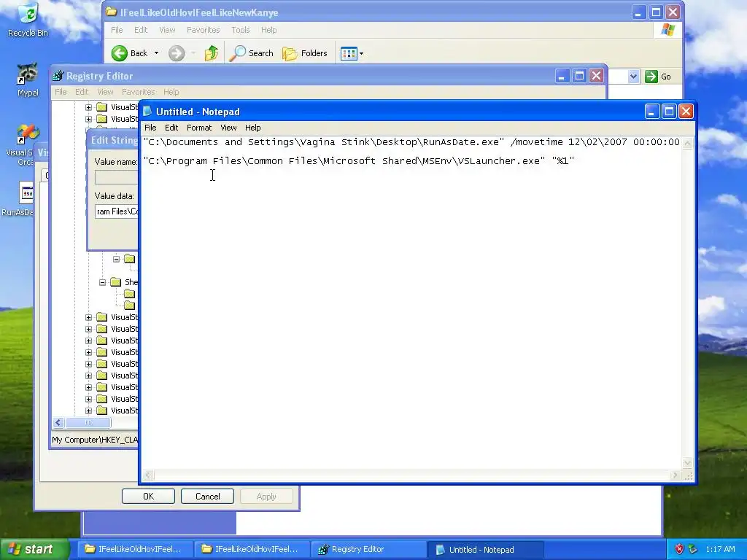Open the Recycle Bin desktop icon
The image size is (747, 560).
pyautogui.click(x=28, y=20)
